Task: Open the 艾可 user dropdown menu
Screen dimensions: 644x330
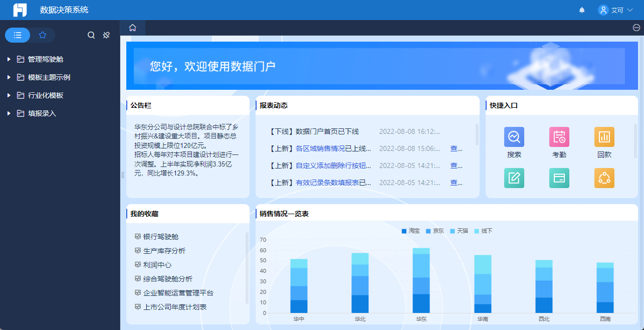Action: tap(616, 10)
